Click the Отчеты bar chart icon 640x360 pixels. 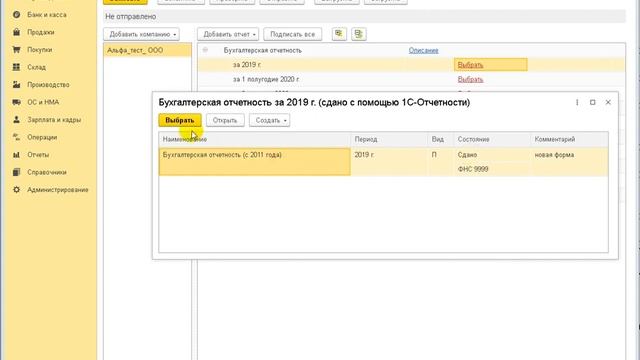pyautogui.click(x=16, y=155)
